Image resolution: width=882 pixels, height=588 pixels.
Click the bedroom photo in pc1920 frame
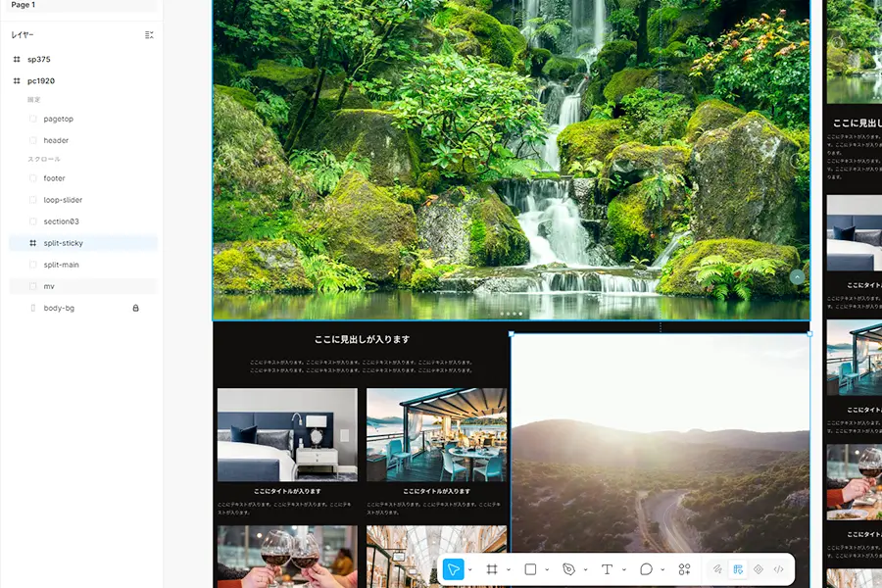coord(287,434)
